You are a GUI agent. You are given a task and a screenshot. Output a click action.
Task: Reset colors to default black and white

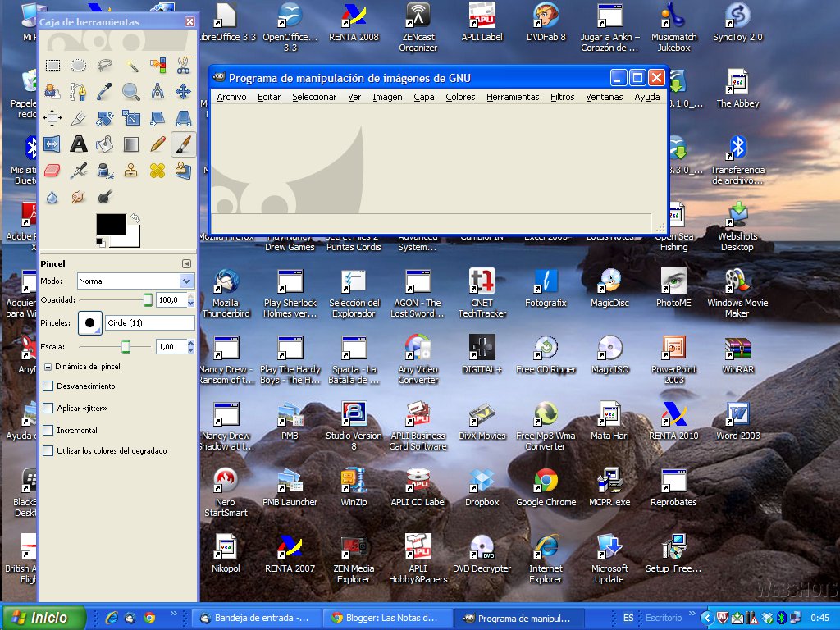pos(100,243)
